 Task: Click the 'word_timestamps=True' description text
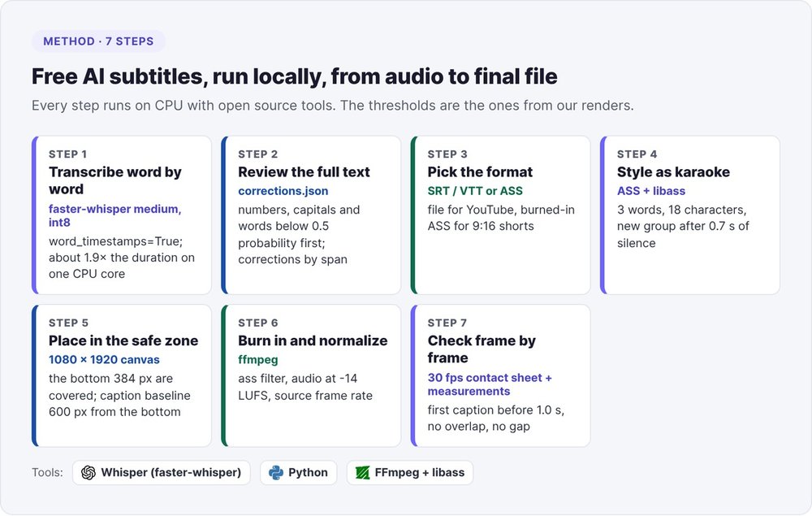(122, 258)
